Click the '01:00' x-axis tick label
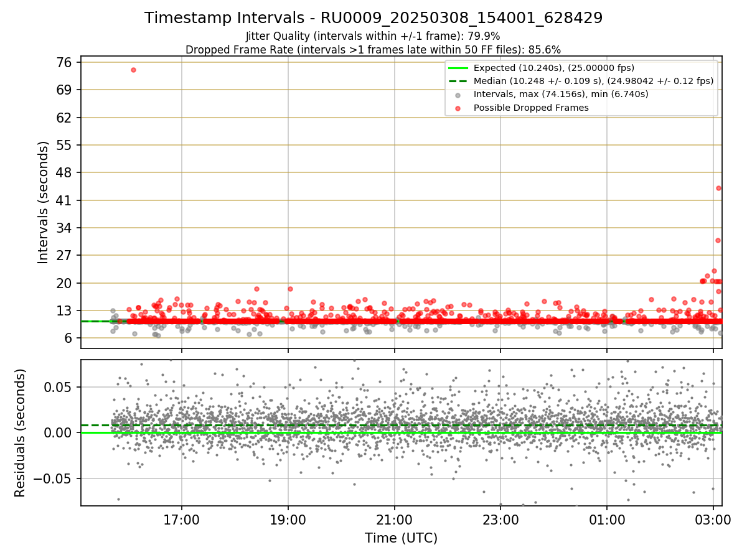 pyautogui.click(x=607, y=519)
